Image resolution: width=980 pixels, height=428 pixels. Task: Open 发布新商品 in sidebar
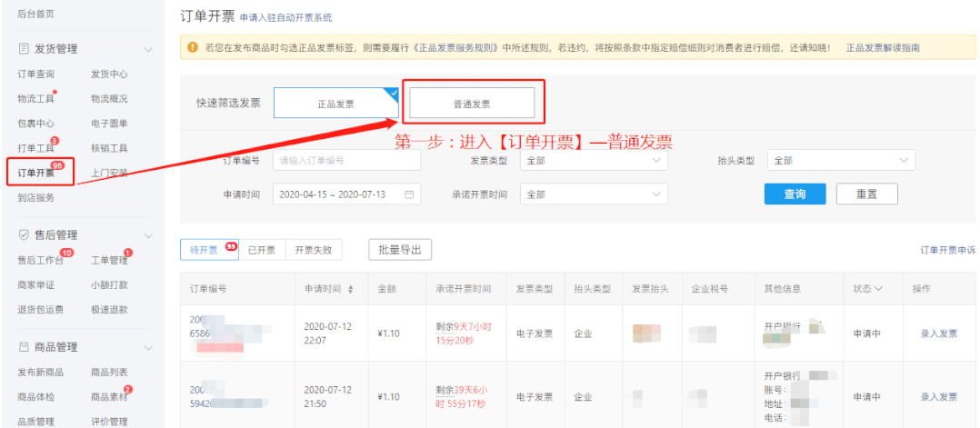(41, 372)
